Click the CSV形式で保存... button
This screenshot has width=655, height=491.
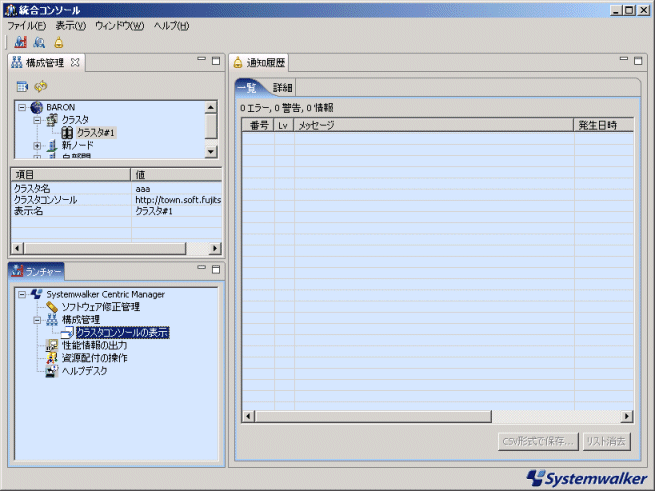[x=538, y=441]
